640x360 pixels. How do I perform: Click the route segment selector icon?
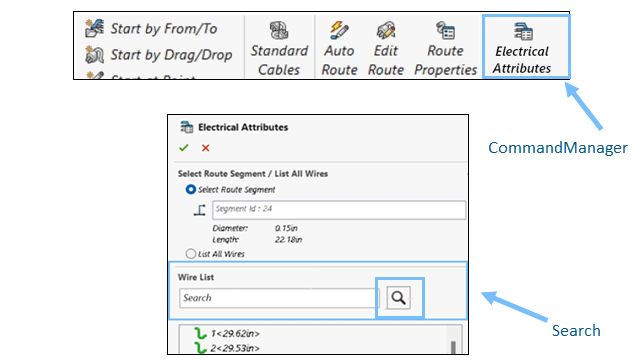(200, 210)
